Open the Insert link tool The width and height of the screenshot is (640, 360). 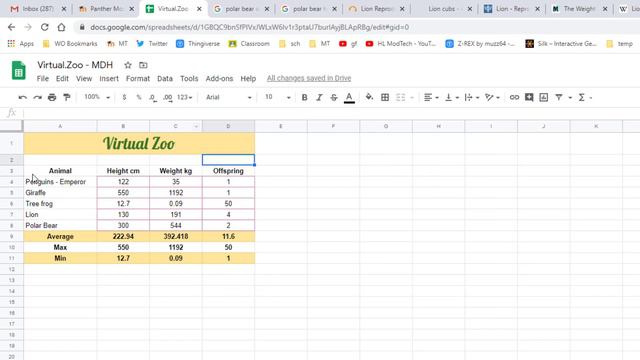point(514,97)
